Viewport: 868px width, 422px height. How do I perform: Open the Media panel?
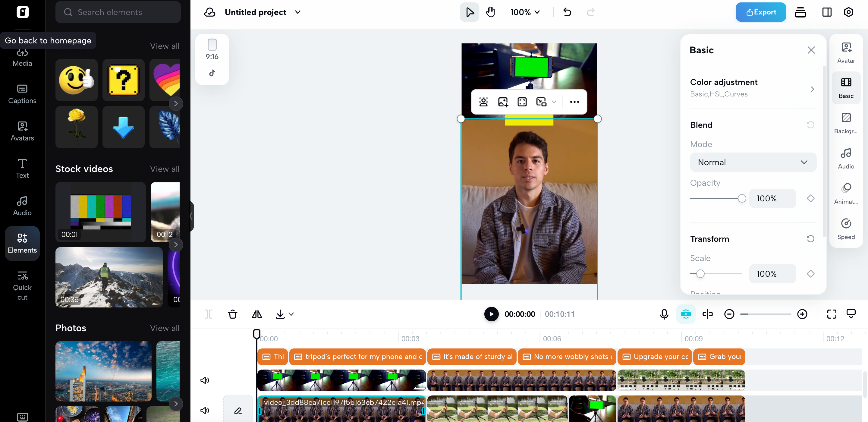[22, 58]
